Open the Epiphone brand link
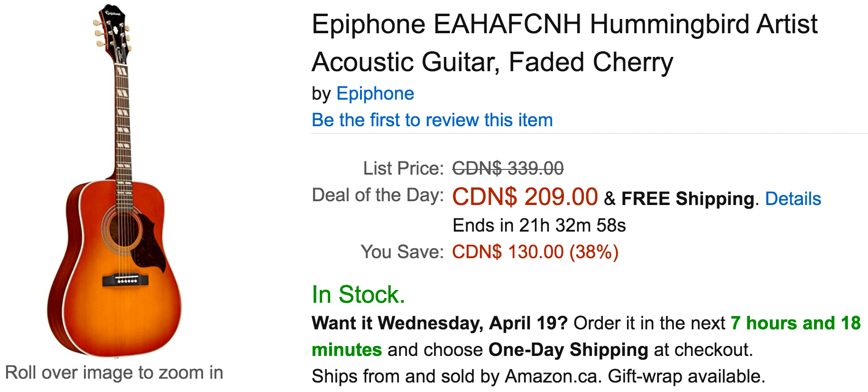868x392 pixels. 375,94
